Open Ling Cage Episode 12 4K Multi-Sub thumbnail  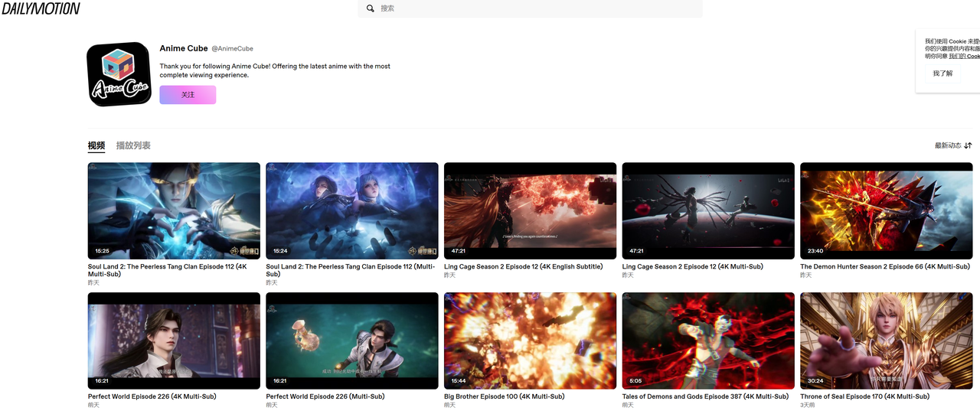pyautogui.click(x=708, y=211)
